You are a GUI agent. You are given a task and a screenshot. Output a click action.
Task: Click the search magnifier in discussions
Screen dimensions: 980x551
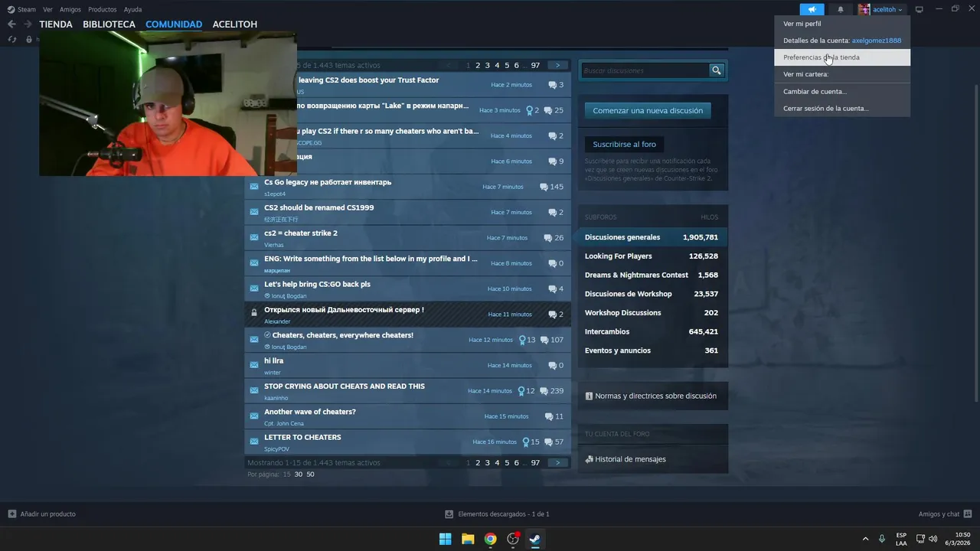point(717,70)
